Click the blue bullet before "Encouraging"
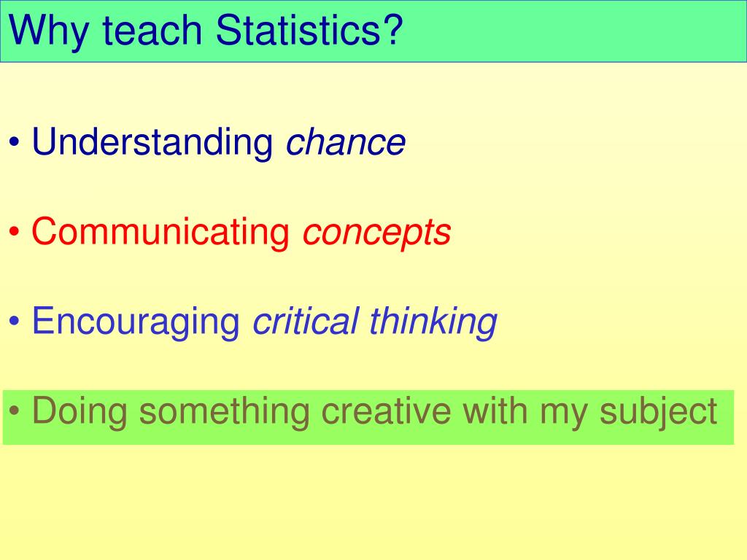Image resolution: width=747 pixels, height=560 pixels. tap(15, 321)
